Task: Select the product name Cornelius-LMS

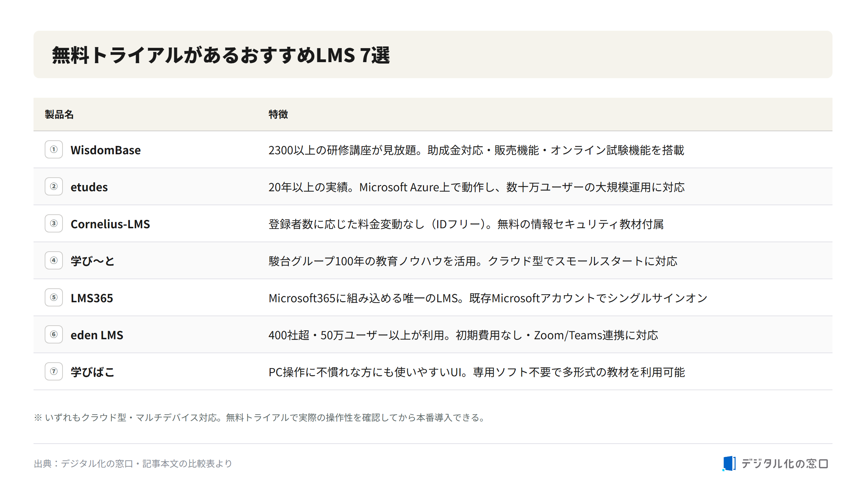Action: pos(110,224)
